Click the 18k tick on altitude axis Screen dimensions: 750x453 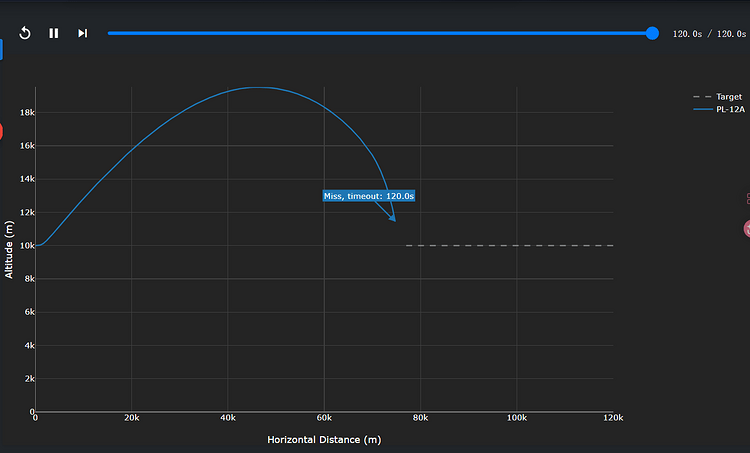(26, 113)
